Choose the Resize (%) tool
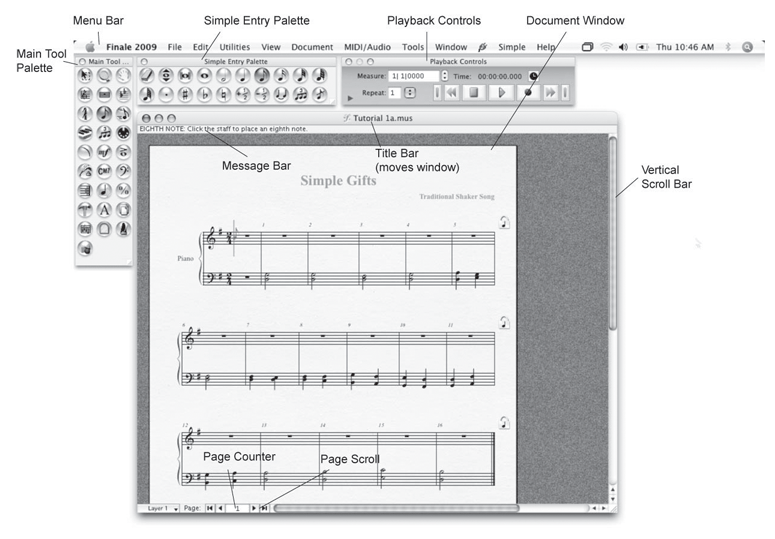The width and height of the screenshot is (775, 539). point(123,190)
